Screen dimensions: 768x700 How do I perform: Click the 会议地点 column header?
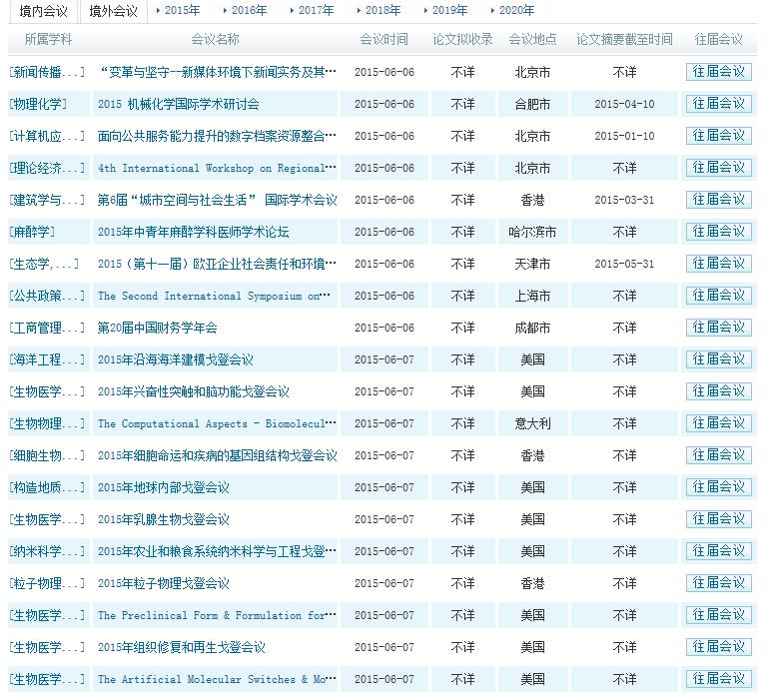(x=532, y=39)
